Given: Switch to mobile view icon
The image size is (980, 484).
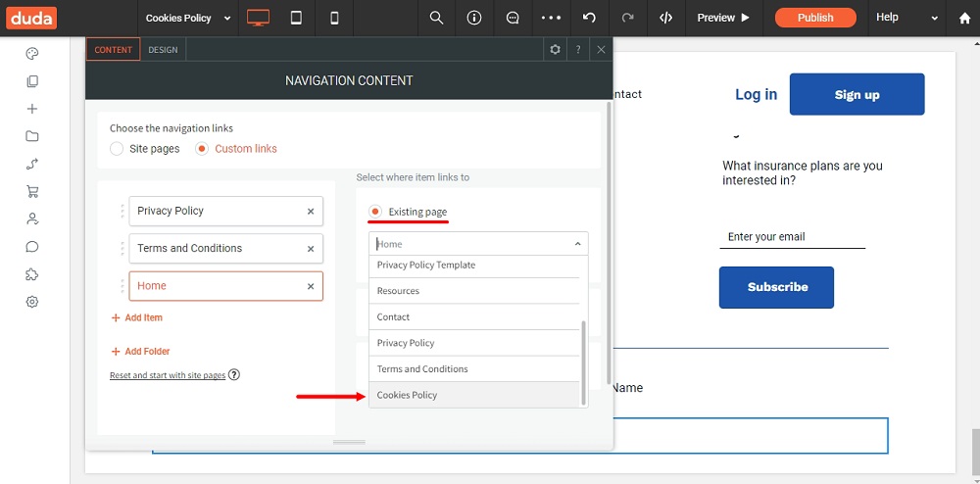Looking at the screenshot, I should coord(334,18).
